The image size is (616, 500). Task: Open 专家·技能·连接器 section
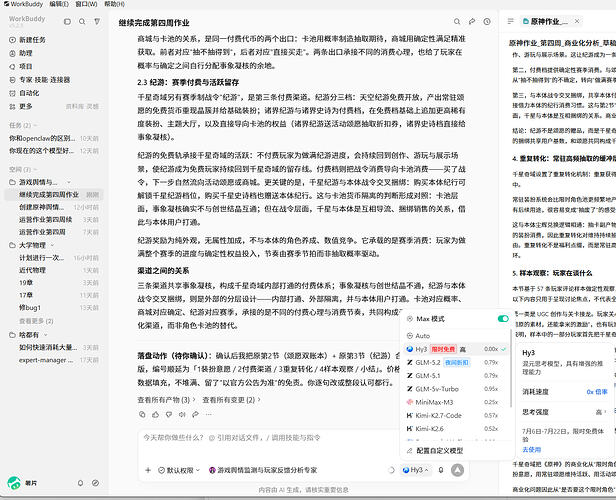pyautogui.click(x=39, y=80)
